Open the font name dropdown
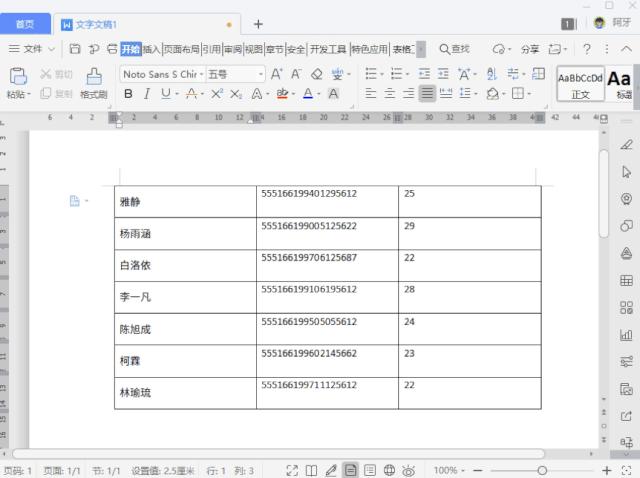Image resolution: width=640 pixels, height=478 pixels. pos(202,74)
